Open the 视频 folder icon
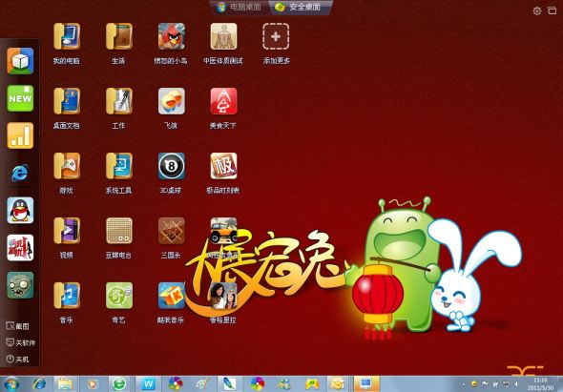This screenshot has width=563, height=392. tap(67, 231)
